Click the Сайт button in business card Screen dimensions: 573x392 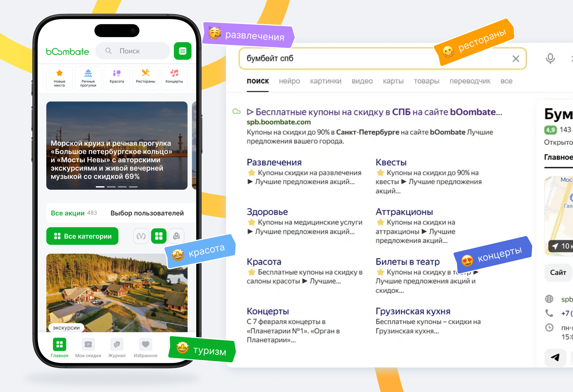pos(558,273)
